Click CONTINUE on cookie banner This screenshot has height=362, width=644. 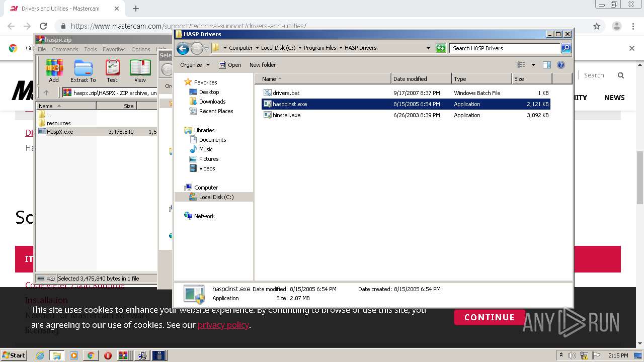(x=489, y=317)
